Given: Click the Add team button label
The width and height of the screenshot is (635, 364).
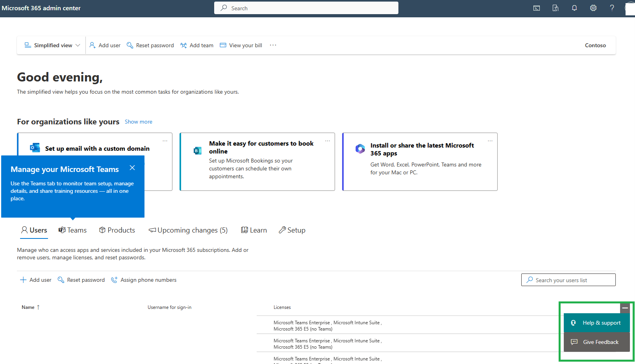Looking at the screenshot, I should [202, 45].
